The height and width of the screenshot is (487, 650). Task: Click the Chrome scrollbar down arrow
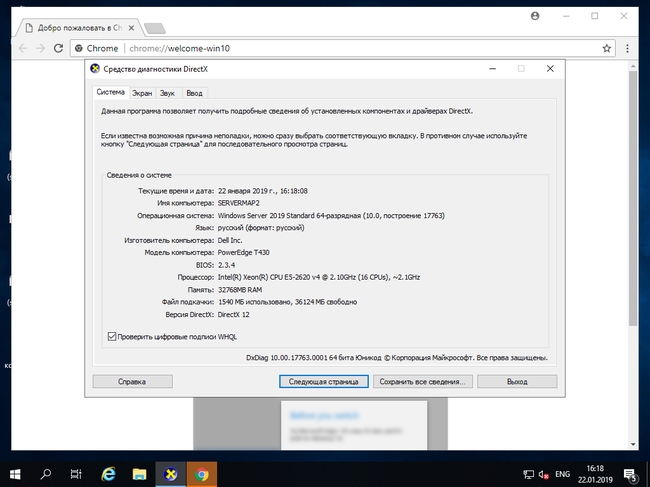coord(633,444)
